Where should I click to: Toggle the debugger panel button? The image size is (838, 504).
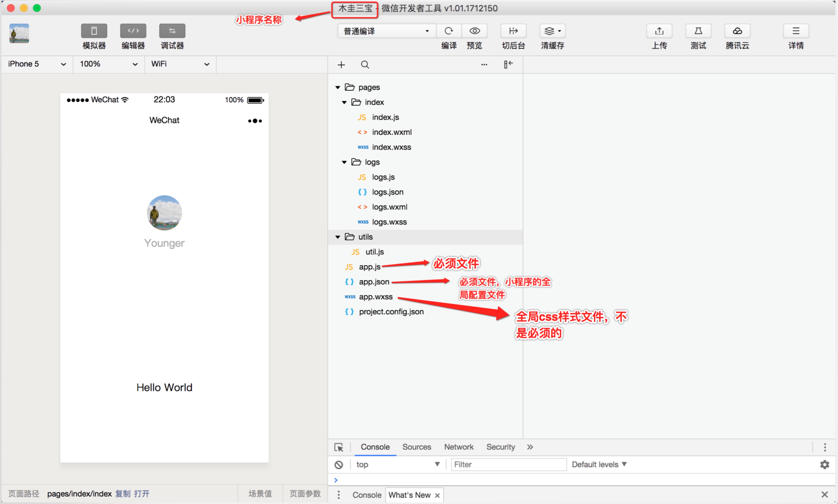tap(172, 31)
